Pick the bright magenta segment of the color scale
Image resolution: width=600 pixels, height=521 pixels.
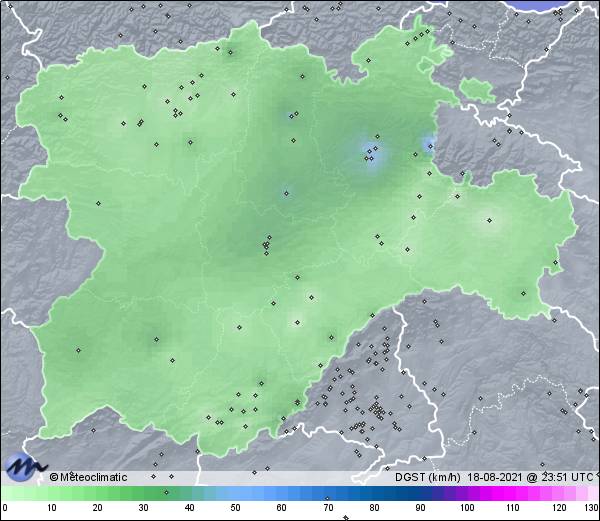(x=509, y=493)
